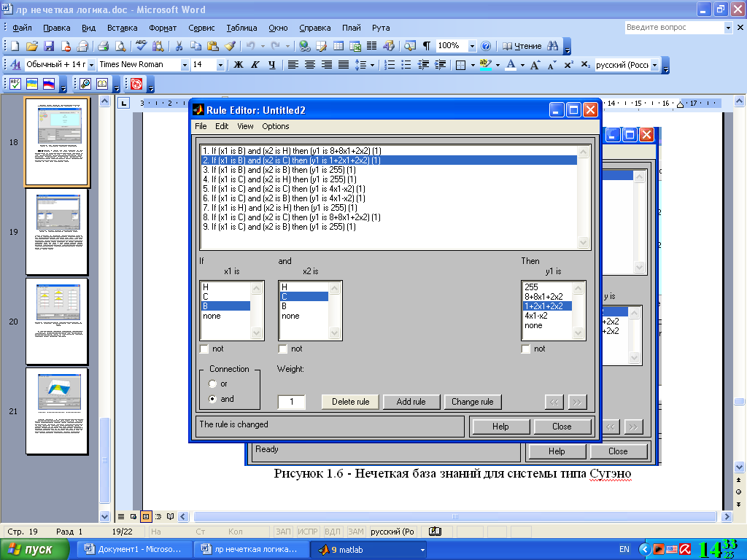The height and width of the screenshot is (560, 747).
Task: Create new document with New icon
Action: click(x=15, y=46)
